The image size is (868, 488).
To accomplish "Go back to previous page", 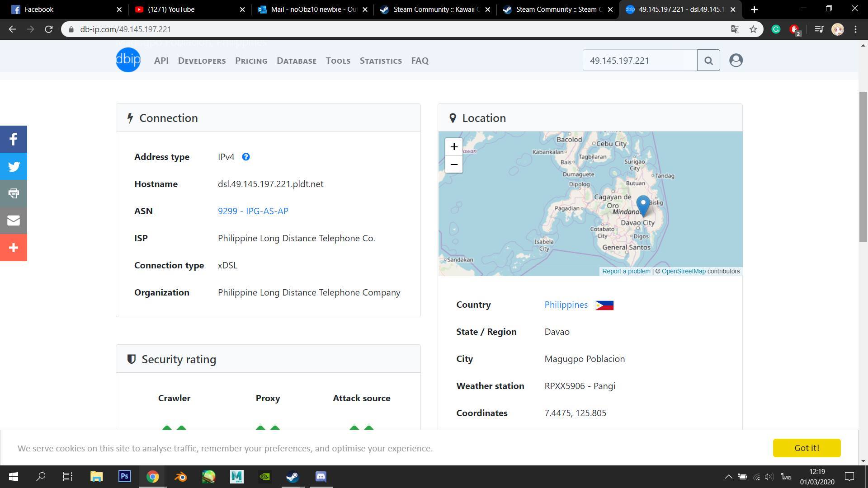I will coord(13,29).
